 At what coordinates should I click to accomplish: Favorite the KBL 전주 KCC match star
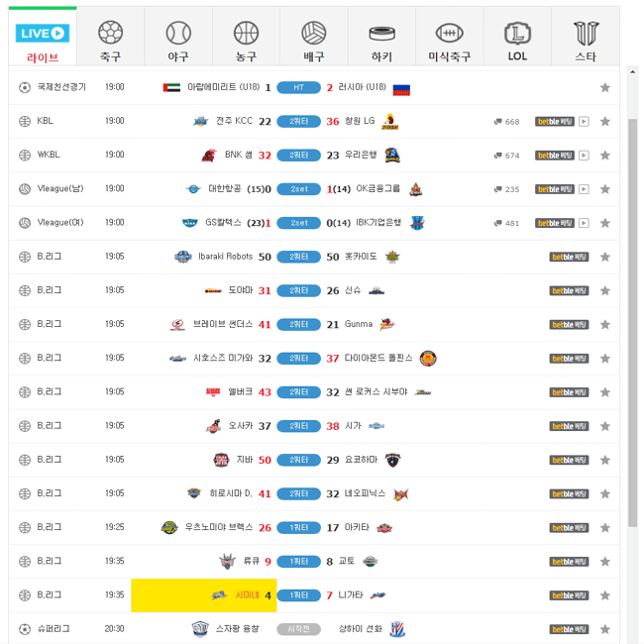pyautogui.click(x=604, y=122)
